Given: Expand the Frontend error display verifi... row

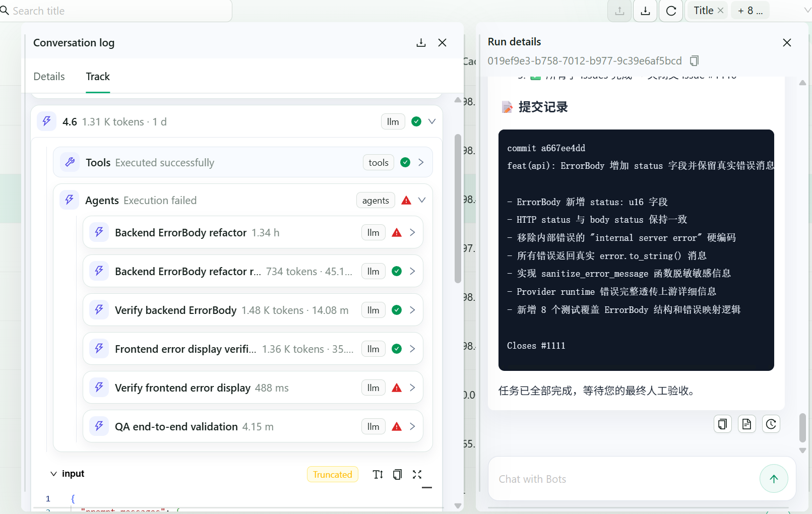Looking at the screenshot, I should 412,349.
